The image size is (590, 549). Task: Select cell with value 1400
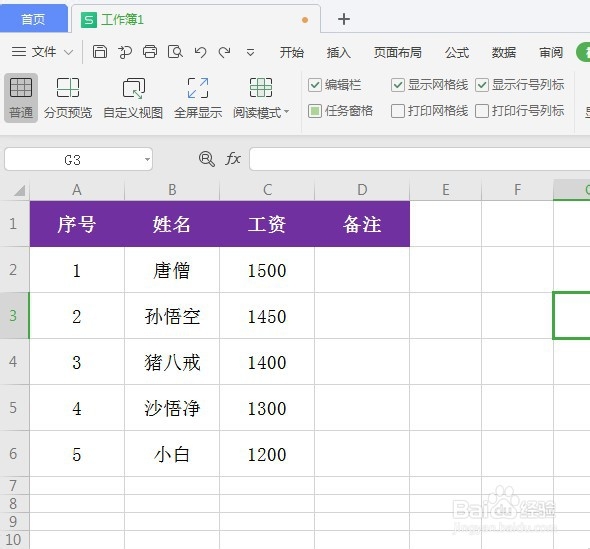(x=267, y=362)
